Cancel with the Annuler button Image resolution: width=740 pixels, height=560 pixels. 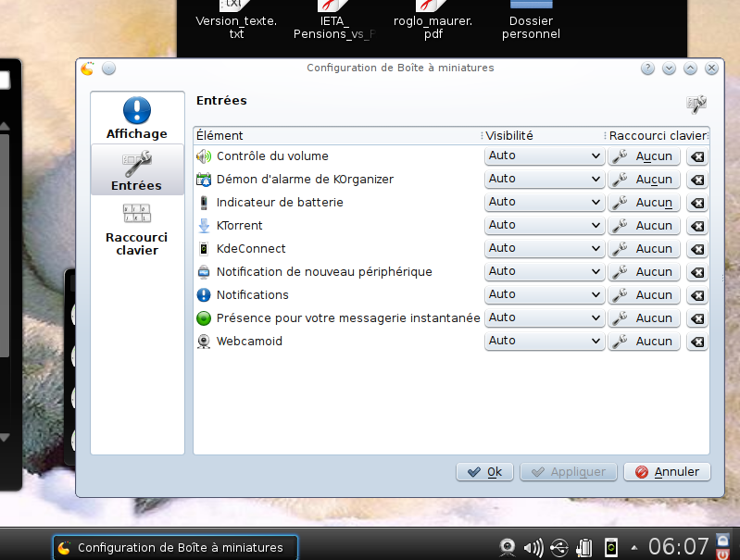[x=667, y=472]
